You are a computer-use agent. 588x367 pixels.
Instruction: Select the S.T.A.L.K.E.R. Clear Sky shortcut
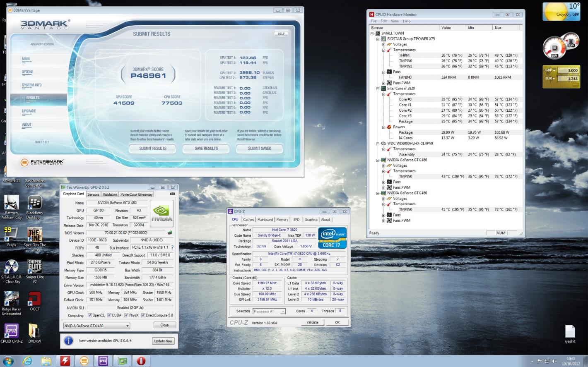click(11, 272)
